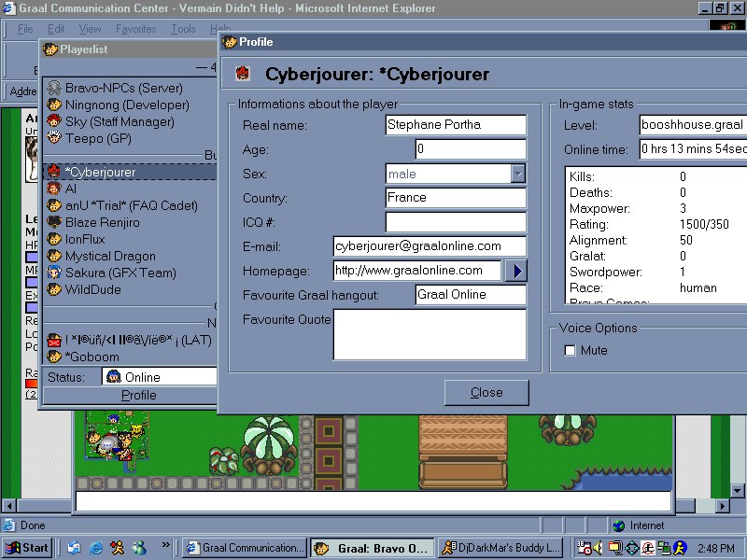Launch Outlook Express from the quick launch bar

click(74, 548)
